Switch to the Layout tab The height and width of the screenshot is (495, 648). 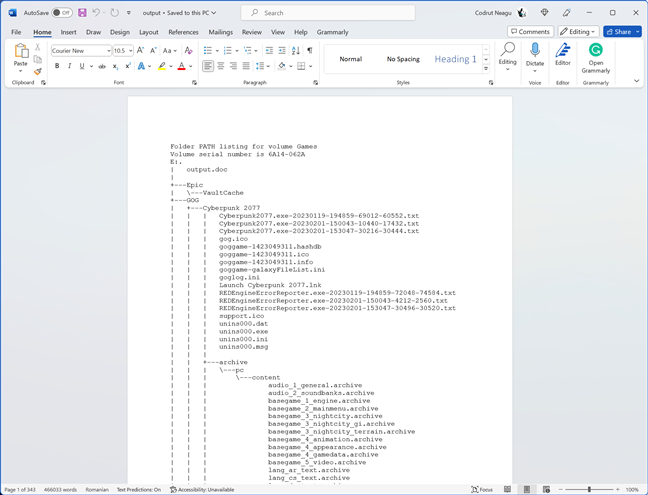pyautogui.click(x=149, y=32)
